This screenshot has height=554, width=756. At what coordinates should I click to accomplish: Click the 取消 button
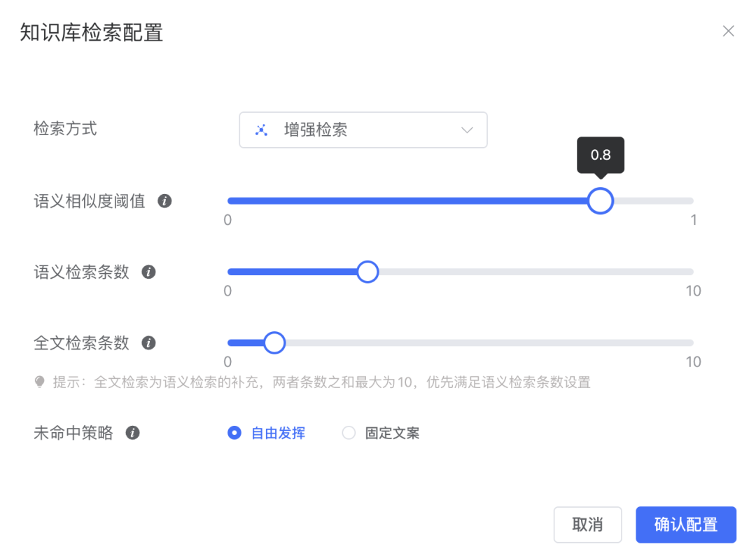(587, 524)
